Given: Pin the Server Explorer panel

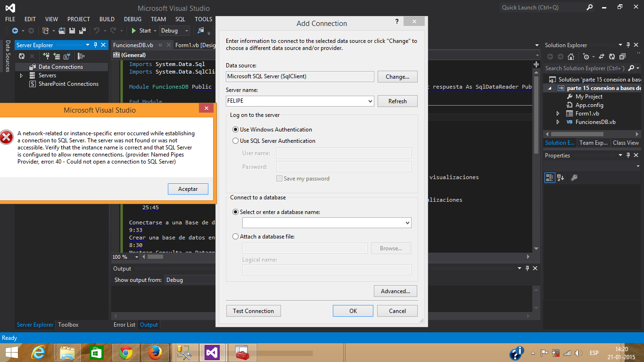Looking at the screenshot, I should coord(95,45).
